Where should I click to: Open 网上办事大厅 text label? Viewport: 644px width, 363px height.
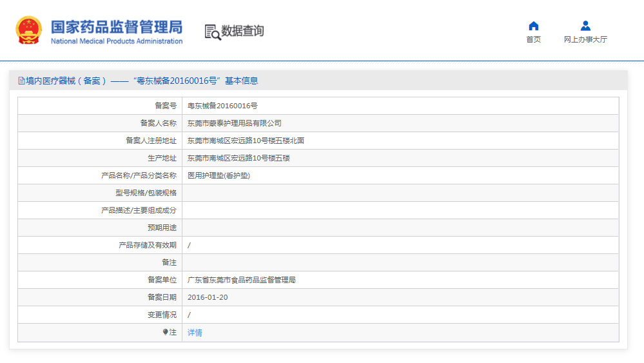click(x=585, y=39)
